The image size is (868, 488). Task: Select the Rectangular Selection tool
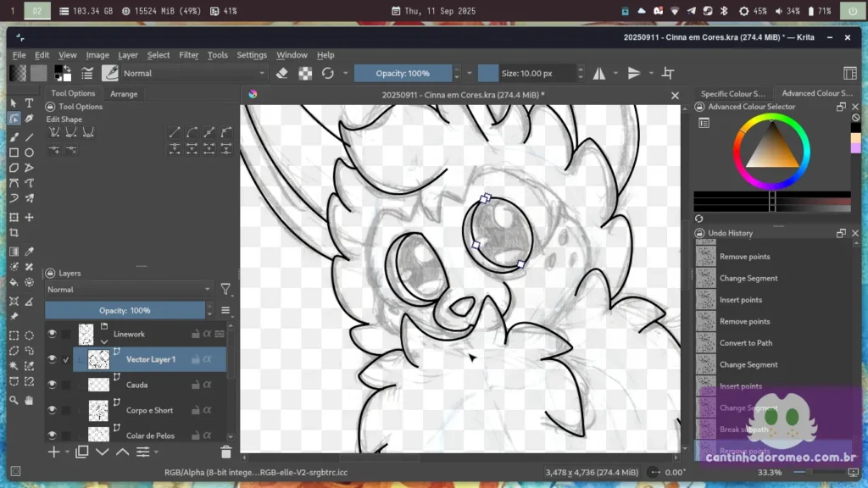[14, 335]
